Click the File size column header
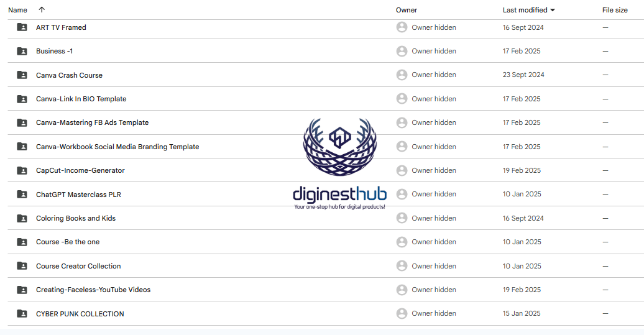 coord(614,10)
